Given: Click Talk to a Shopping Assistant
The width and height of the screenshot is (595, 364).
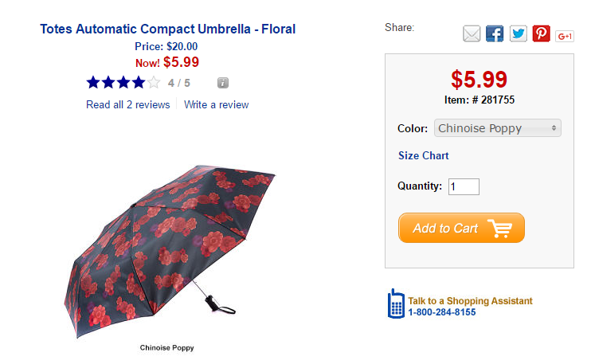Looking at the screenshot, I should click(470, 301).
